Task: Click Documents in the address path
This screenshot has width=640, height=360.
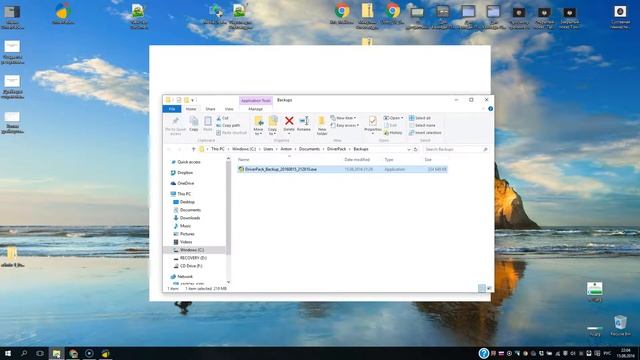Action: [x=309, y=149]
